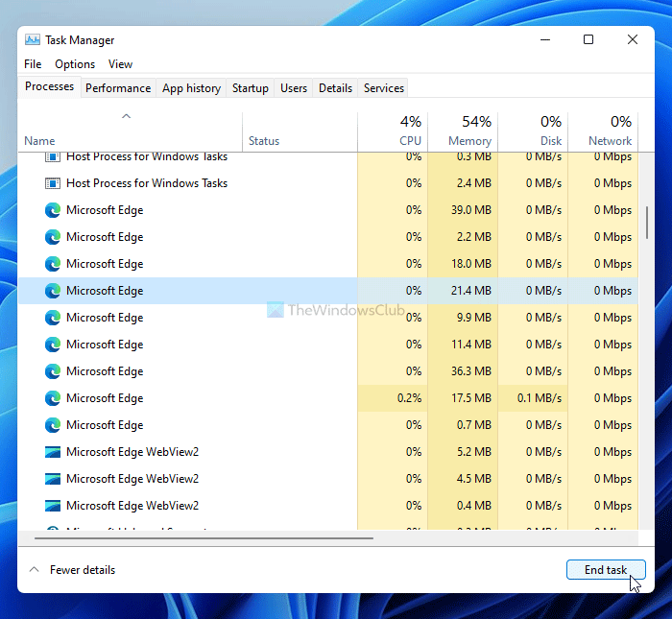The image size is (672, 619).
Task: Select the Microsoft Edge process using 39.0 MB
Action: tap(328, 210)
